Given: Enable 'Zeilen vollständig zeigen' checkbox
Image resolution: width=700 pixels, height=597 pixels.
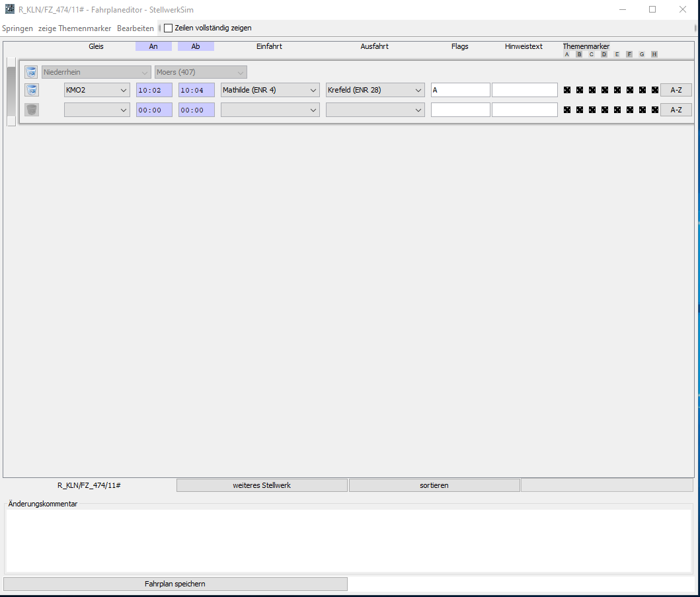Looking at the screenshot, I should click(x=168, y=28).
